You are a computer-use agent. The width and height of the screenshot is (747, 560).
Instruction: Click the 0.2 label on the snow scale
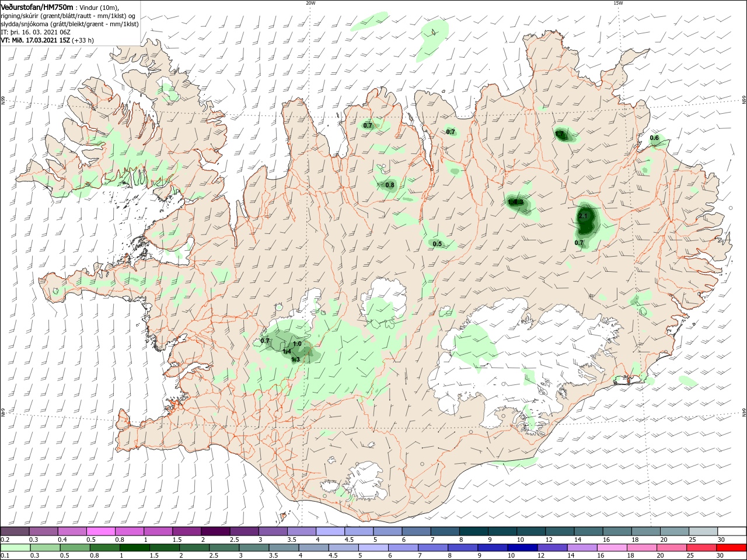click(5, 540)
